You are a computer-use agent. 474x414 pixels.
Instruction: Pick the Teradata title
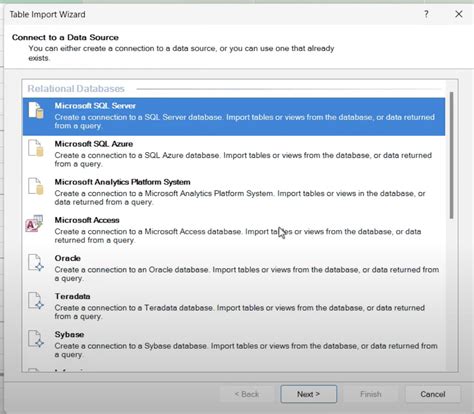tap(72, 296)
